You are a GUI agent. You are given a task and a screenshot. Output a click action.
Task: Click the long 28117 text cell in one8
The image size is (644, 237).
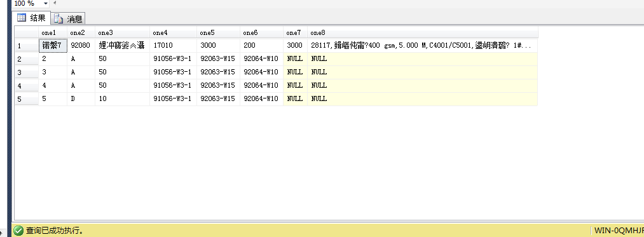click(423, 46)
